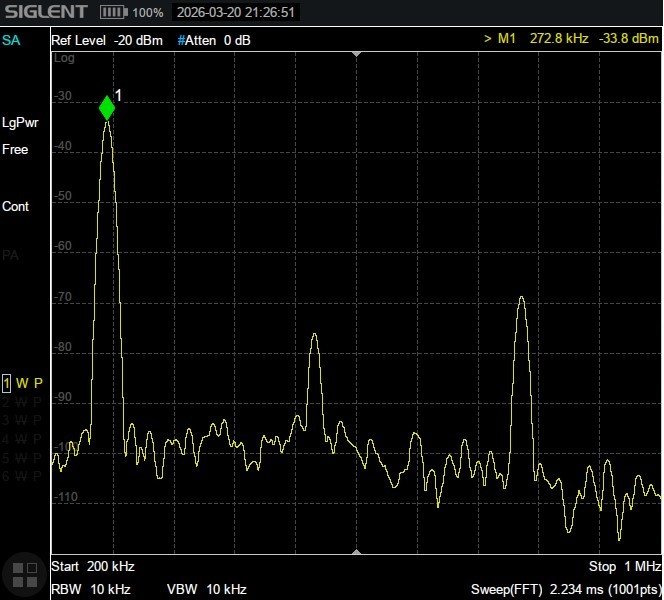The image size is (664, 600).
Task: Click the Ref Level -20 dBm setting
Action: 107,40
